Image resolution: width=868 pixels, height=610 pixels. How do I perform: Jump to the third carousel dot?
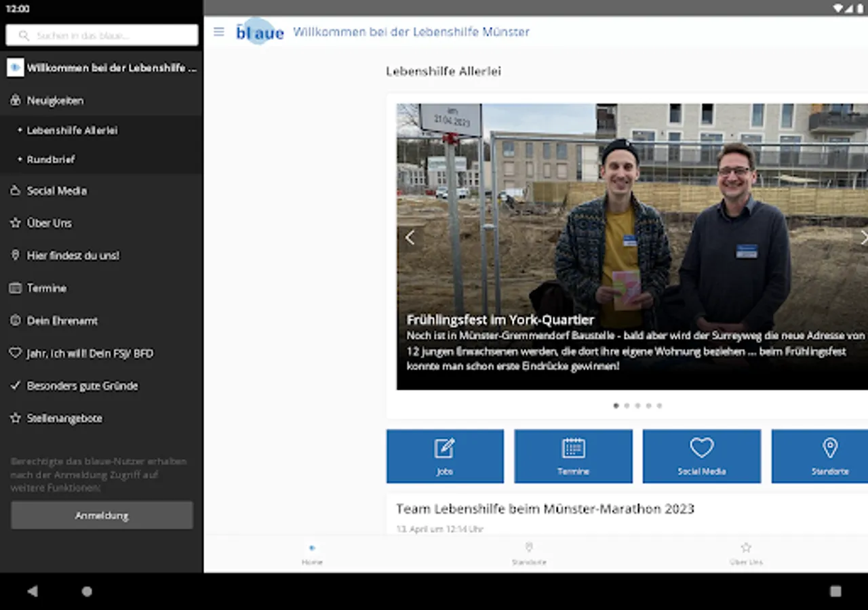637,405
